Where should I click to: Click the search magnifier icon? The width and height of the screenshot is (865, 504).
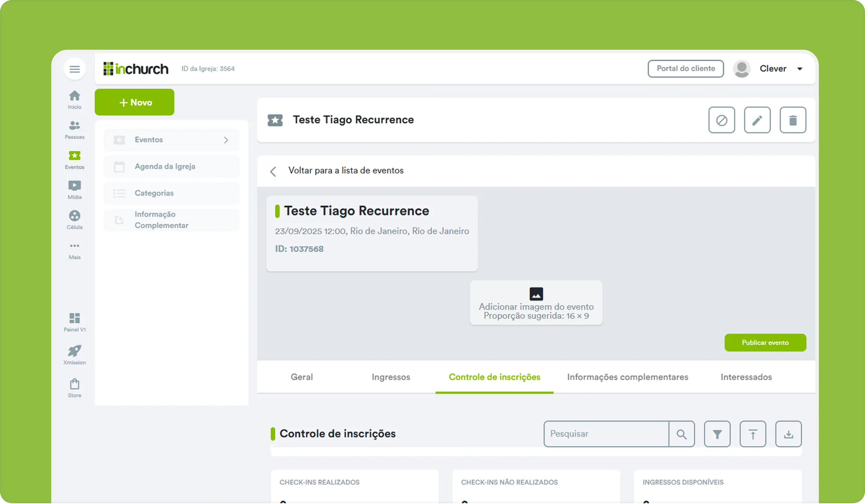coord(682,434)
